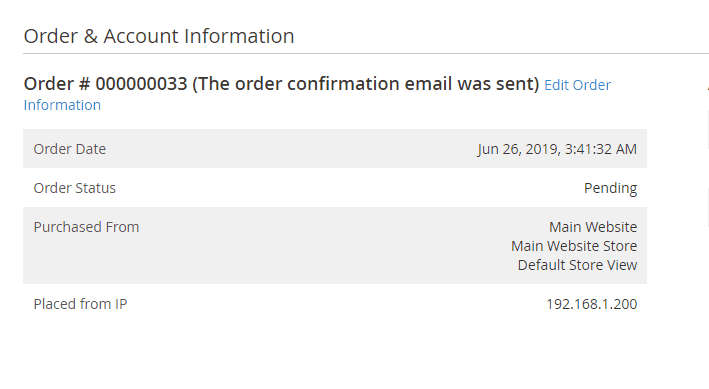Click the order time 3:41:32 AM

[600, 149]
